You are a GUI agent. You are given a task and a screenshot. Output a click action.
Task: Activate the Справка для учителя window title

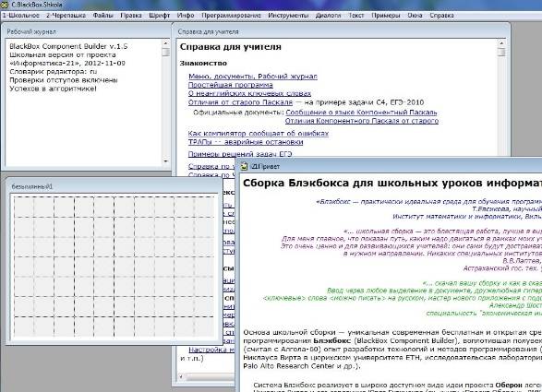tap(208, 31)
